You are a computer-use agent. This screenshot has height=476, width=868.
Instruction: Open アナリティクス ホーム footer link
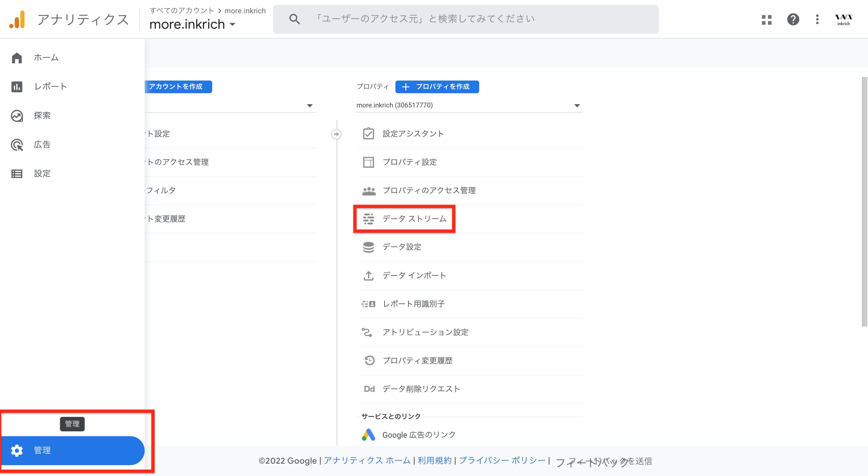click(367, 461)
